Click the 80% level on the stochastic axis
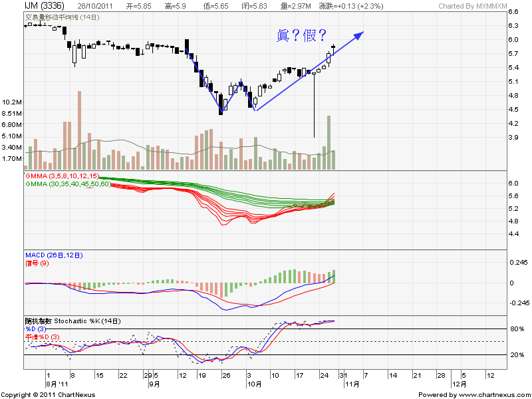 point(515,329)
